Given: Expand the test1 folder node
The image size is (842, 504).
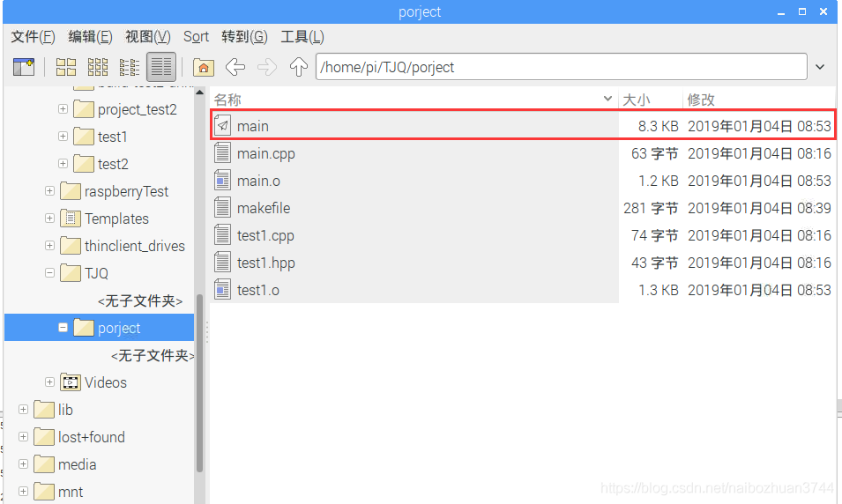Looking at the screenshot, I should [x=63, y=137].
